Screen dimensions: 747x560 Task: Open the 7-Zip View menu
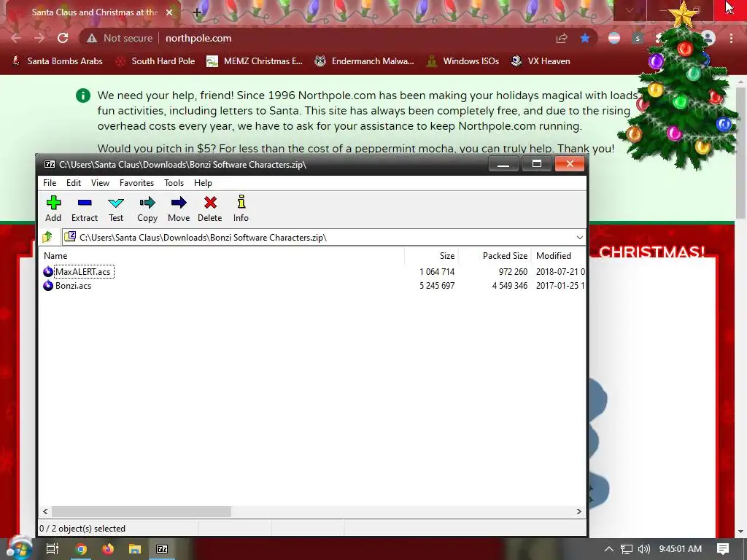pyautogui.click(x=100, y=183)
